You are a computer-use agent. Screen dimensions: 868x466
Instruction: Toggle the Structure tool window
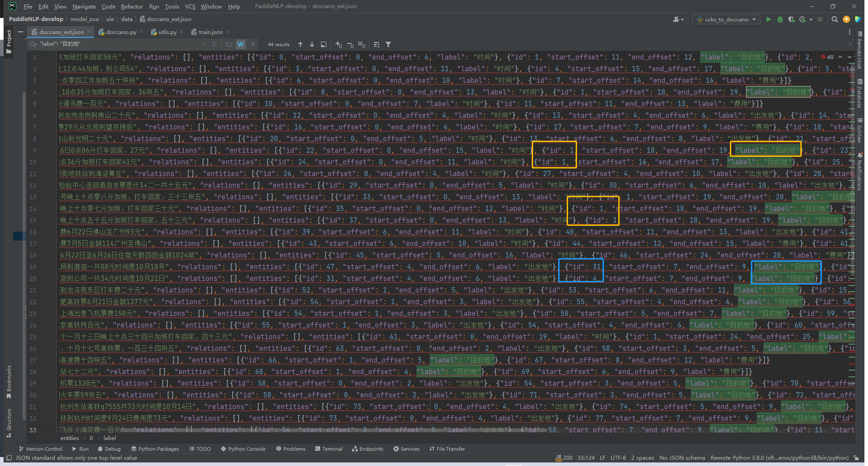point(9,423)
